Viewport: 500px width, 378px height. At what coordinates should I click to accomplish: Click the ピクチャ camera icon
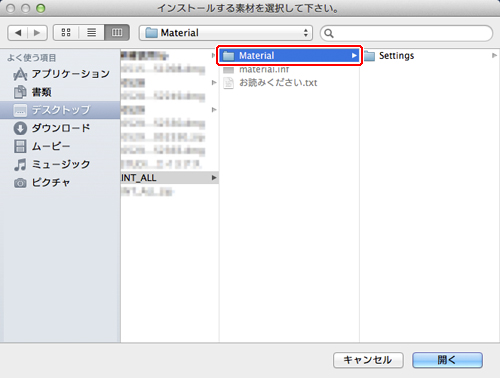pos(20,183)
